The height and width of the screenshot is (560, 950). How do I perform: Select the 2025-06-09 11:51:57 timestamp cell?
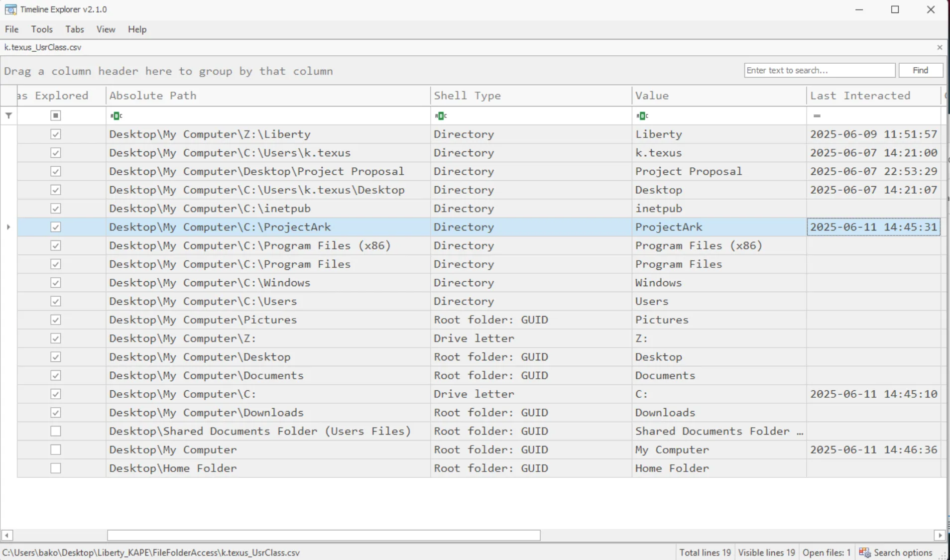coord(874,134)
